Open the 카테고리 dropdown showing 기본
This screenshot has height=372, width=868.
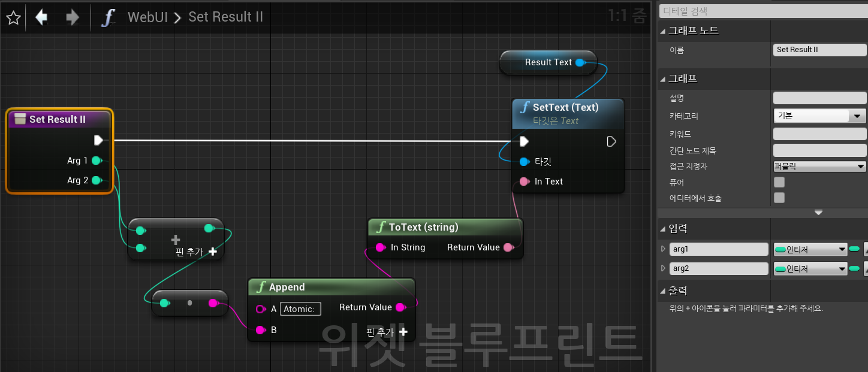pyautogui.click(x=819, y=116)
